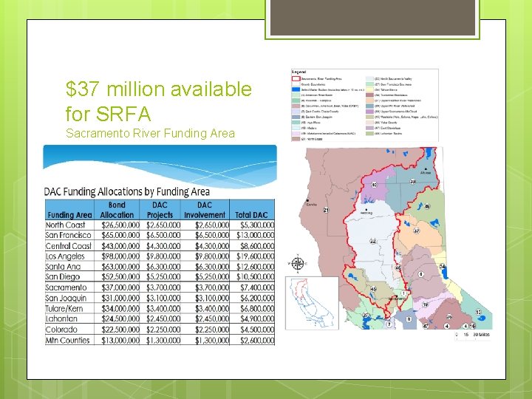The width and height of the screenshot is (532, 399).
Task: Click Lahontan bond allocation "$24,500,000"
Action: tap(120, 318)
